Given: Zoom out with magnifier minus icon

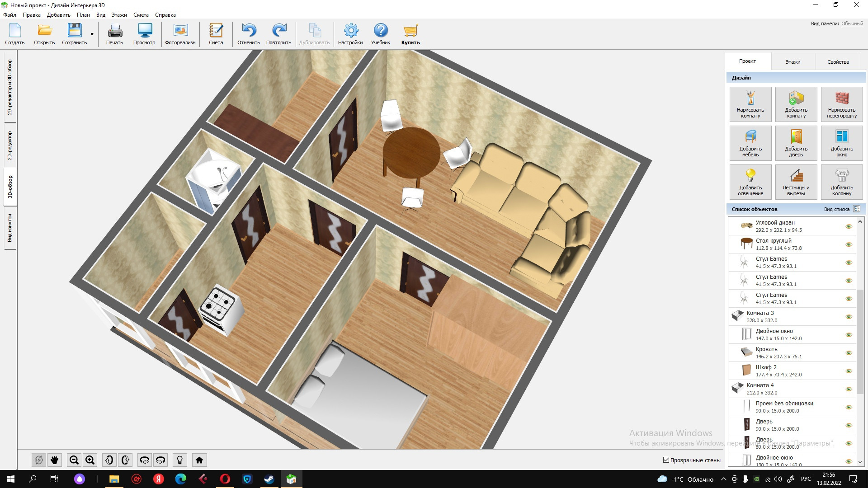Looking at the screenshot, I should pos(74,460).
